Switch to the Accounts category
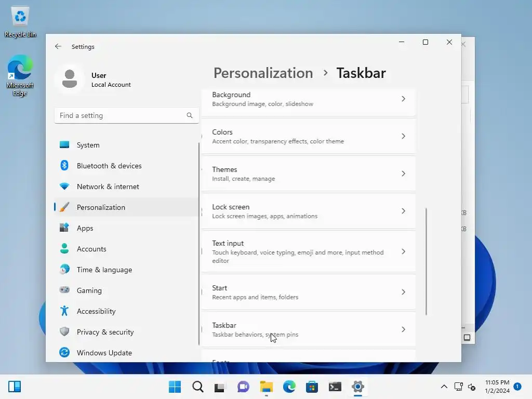The image size is (532, 399). click(126, 249)
